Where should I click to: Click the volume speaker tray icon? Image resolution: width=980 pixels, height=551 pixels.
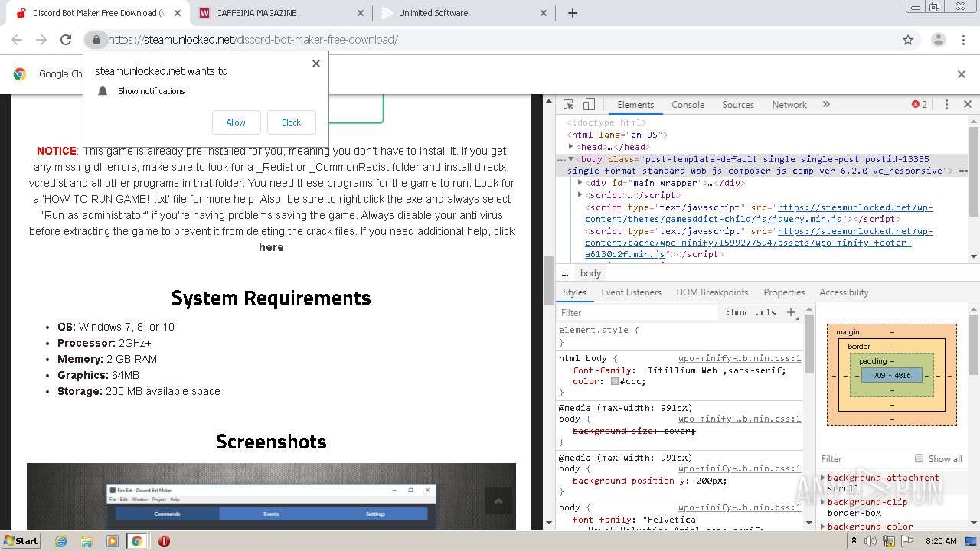coord(871,541)
